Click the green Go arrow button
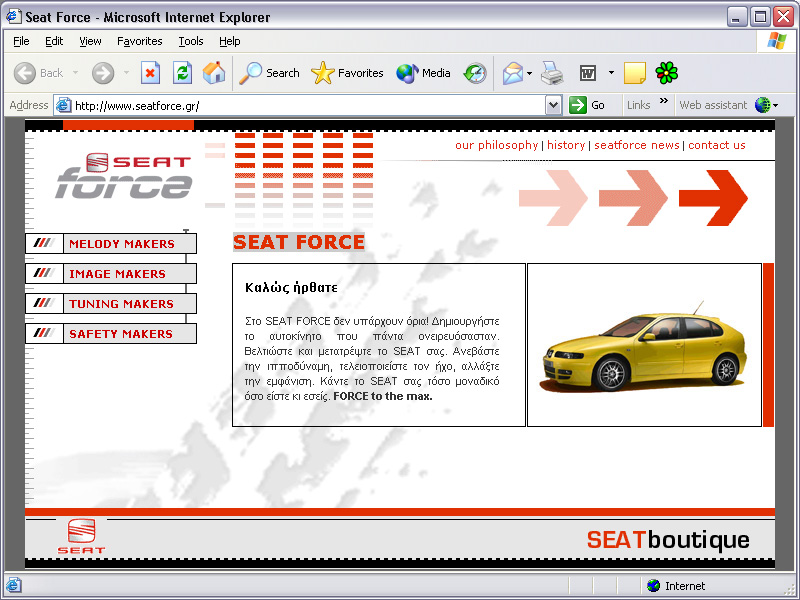 pos(578,105)
